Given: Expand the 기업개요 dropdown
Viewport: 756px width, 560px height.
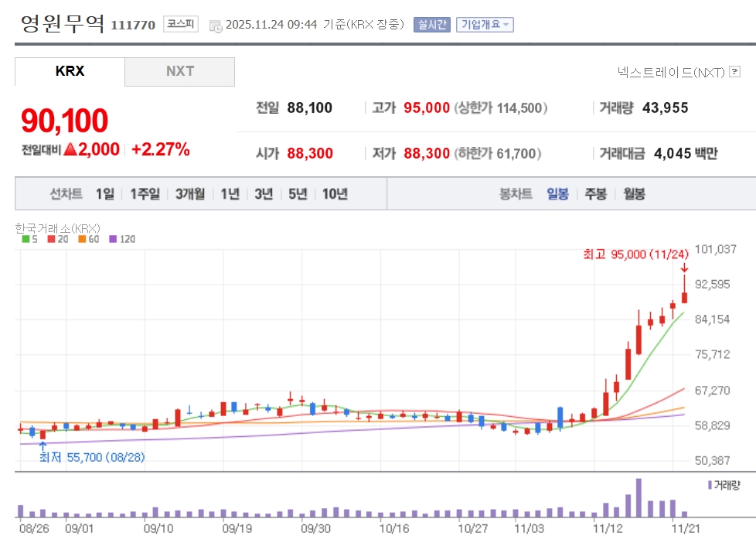Looking at the screenshot, I should 485,24.
